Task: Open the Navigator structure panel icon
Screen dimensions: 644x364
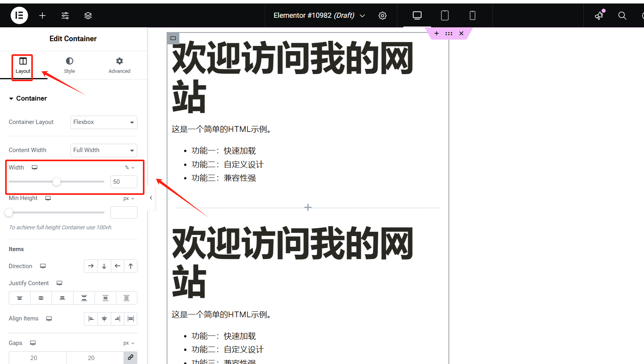Action: click(88, 15)
